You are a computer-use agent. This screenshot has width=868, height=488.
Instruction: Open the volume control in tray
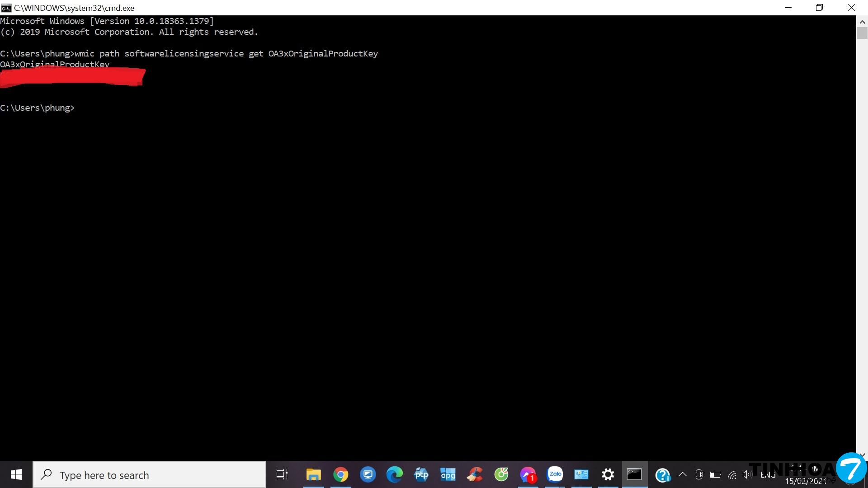747,474
